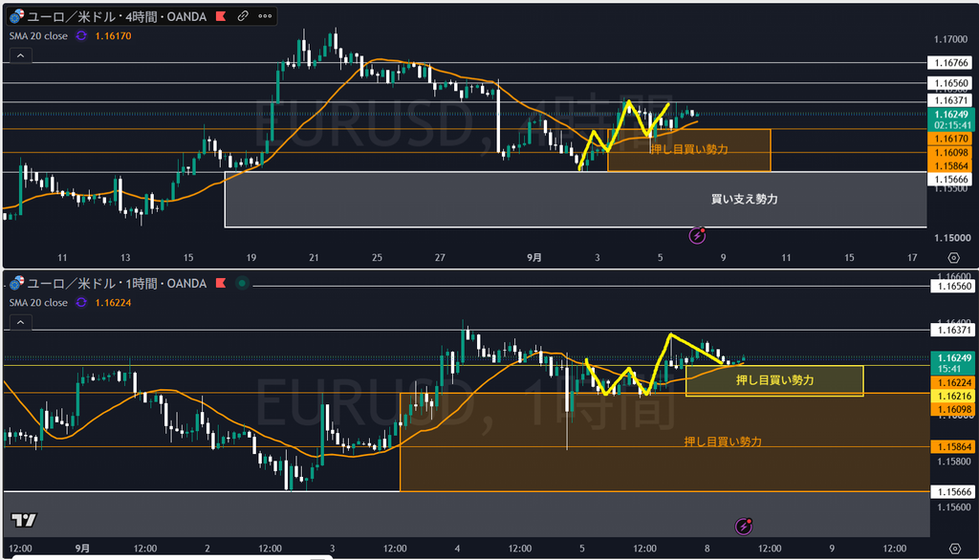Open the lightning event marker on lower chart
979x560 pixels.
[x=743, y=527]
